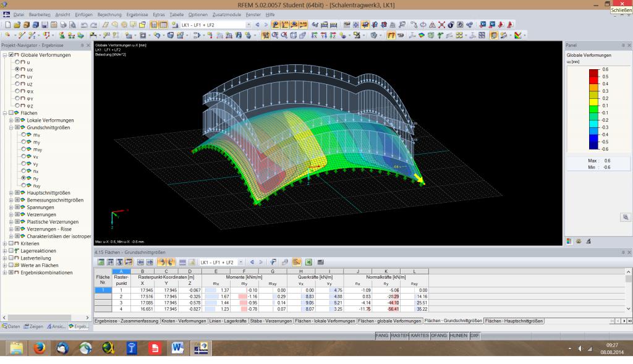Click the red X delete icon in toolbar
This screenshot has height=364, width=633.
[x=441, y=25]
